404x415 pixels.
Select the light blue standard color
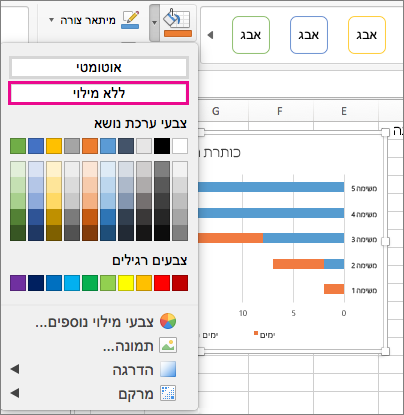tap(72, 283)
